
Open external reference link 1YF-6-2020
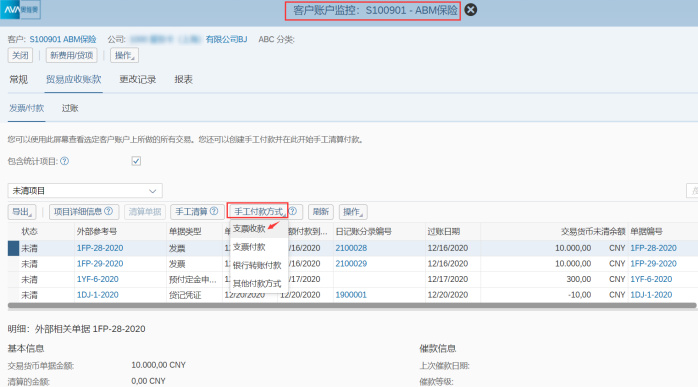click(97, 279)
